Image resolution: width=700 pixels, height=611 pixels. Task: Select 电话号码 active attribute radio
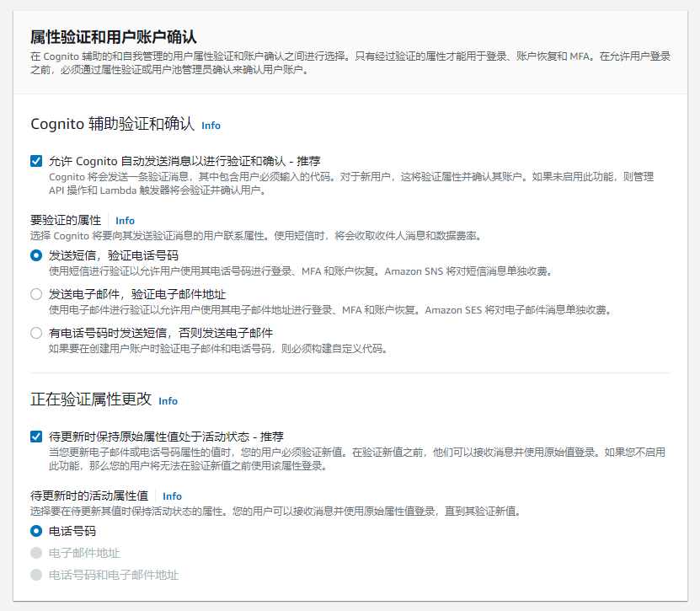[x=36, y=531]
